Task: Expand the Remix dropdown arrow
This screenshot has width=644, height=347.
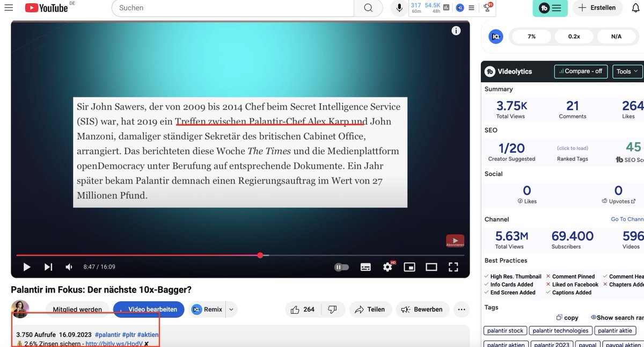Action: click(x=231, y=309)
